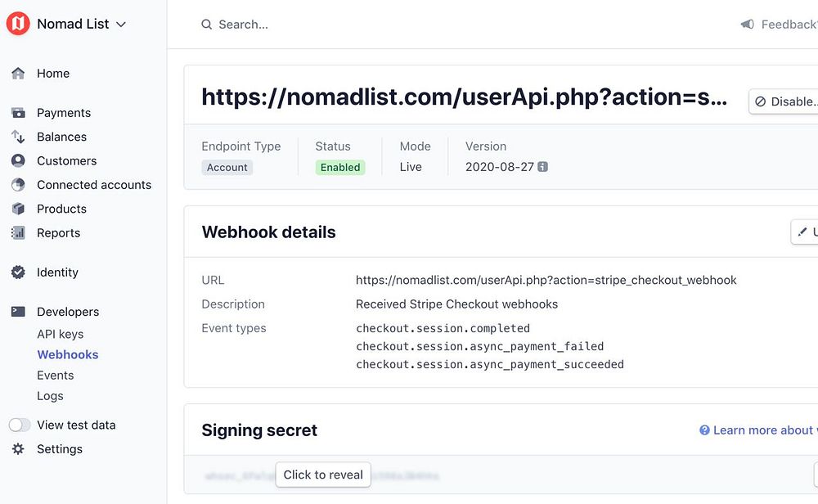Expand the Nomad List account dropdown
The image size is (818, 504).
(121, 25)
